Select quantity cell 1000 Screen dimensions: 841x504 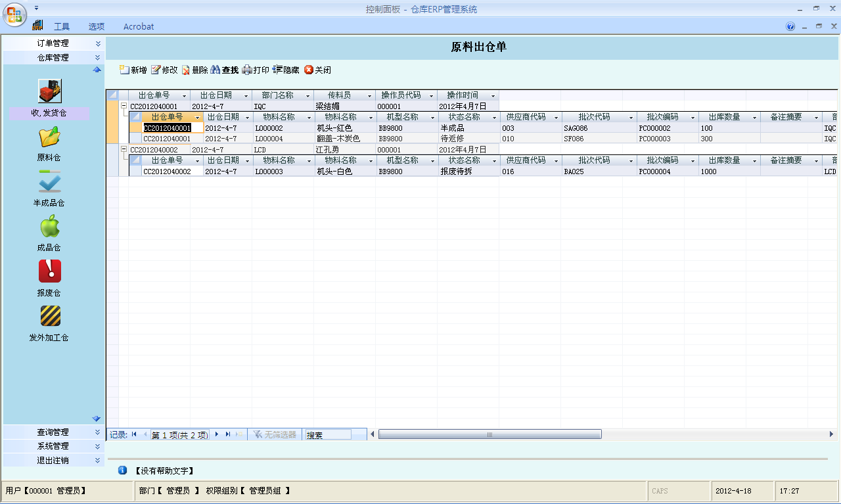click(x=729, y=171)
